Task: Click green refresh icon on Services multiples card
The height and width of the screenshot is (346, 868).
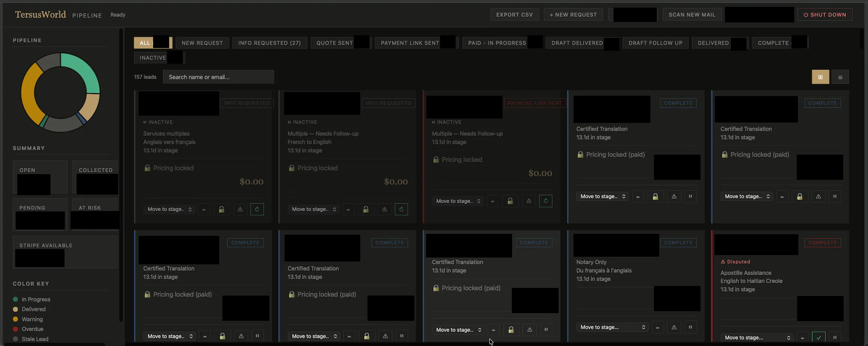Action: click(x=257, y=209)
